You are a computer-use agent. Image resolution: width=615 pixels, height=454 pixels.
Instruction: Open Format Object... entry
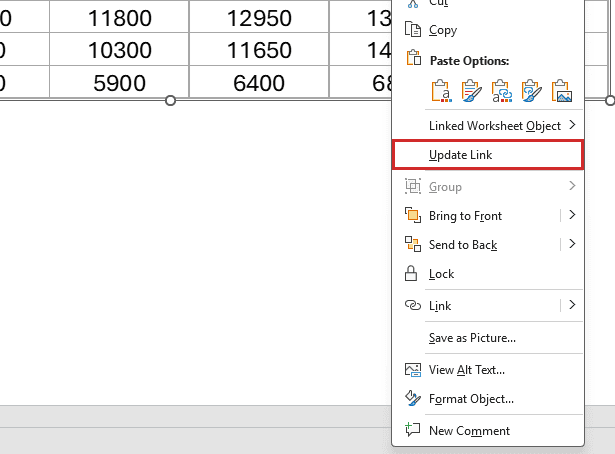coord(488,399)
